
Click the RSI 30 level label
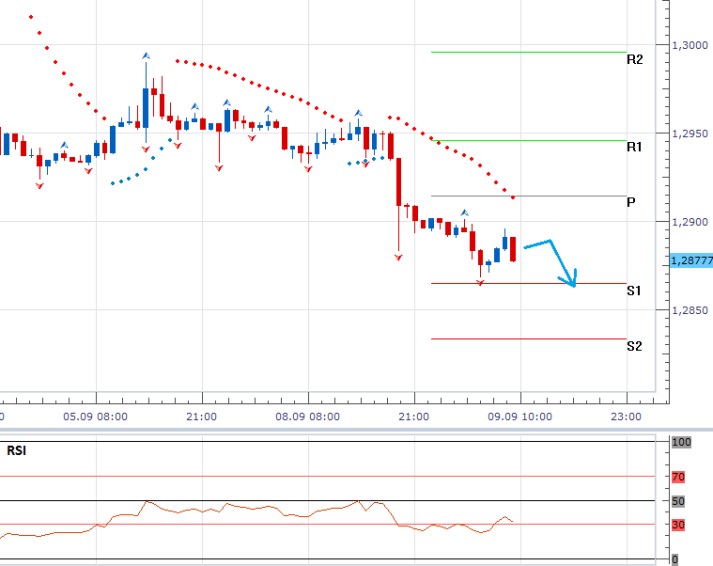click(678, 525)
